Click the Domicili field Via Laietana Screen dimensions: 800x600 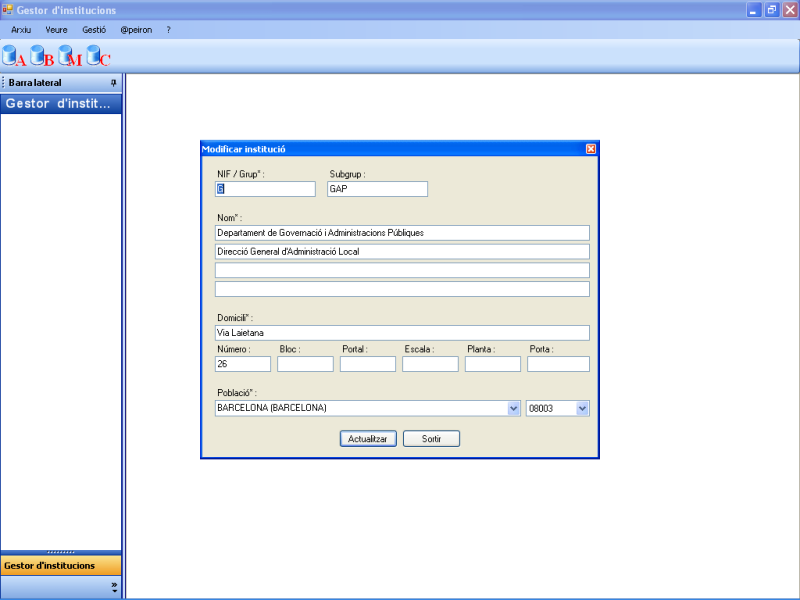[x=402, y=333]
